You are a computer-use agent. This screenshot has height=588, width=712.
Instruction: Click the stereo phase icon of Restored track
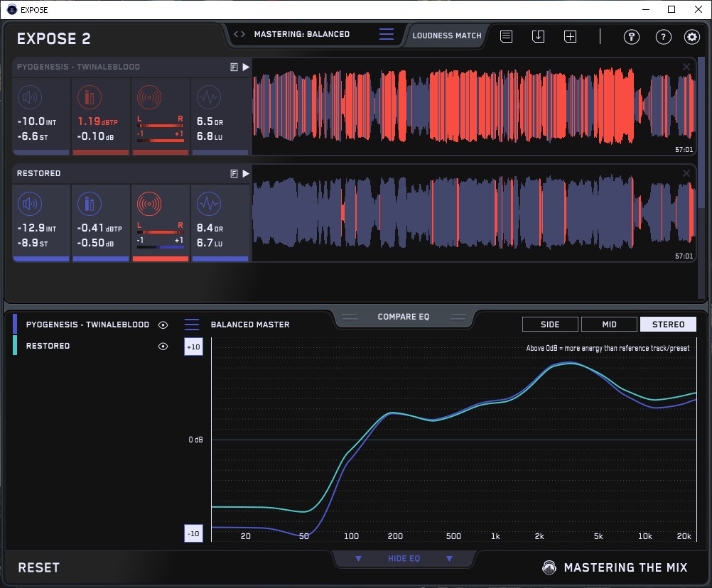(149, 204)
